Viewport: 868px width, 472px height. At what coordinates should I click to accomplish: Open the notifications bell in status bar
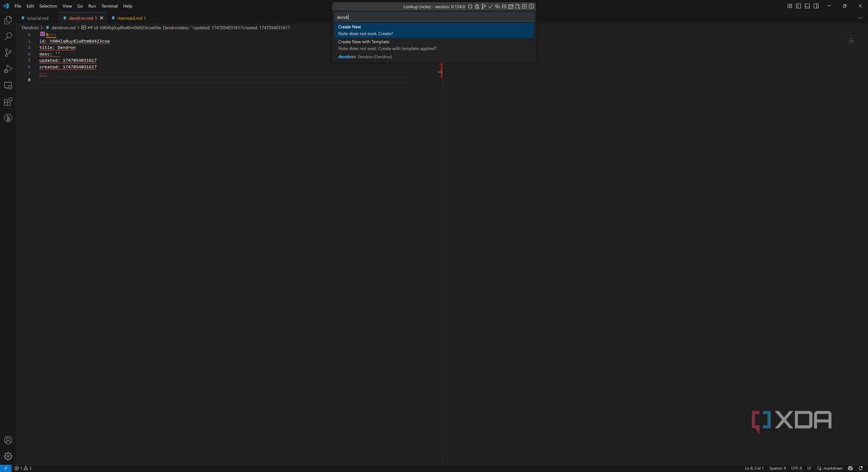[x=860, y=468]
